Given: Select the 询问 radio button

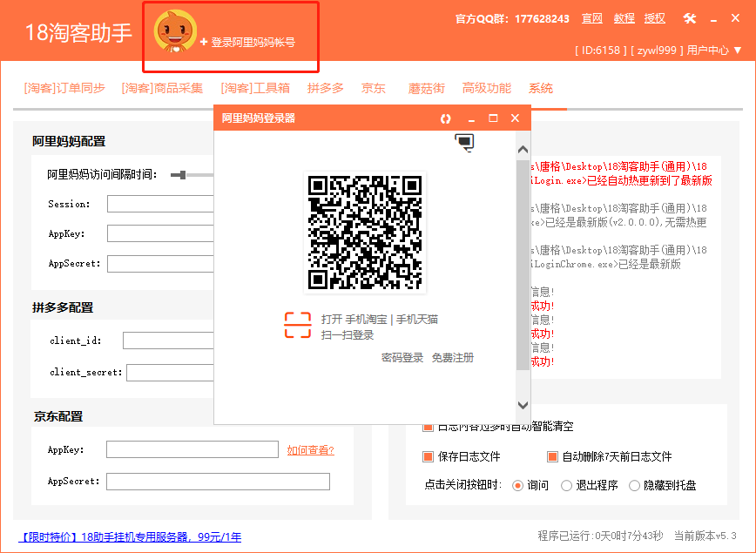Looking at the screenshot, I should (x=517, y=485).
